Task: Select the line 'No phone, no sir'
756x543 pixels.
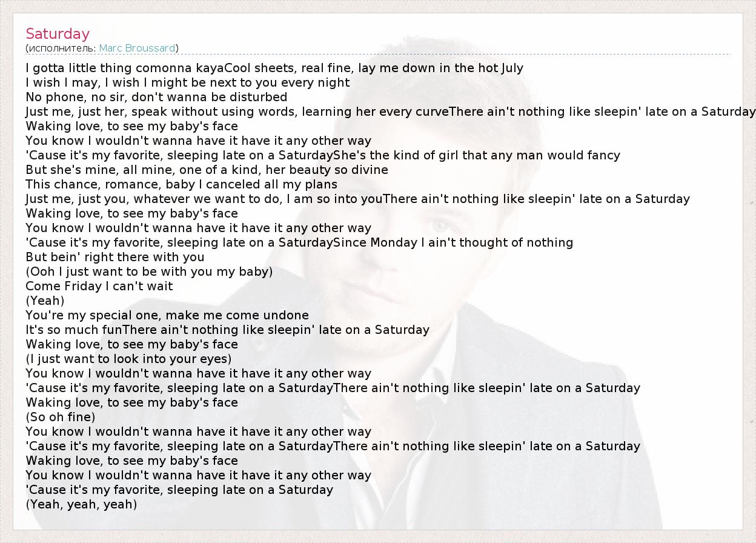Action: point(156,97)
